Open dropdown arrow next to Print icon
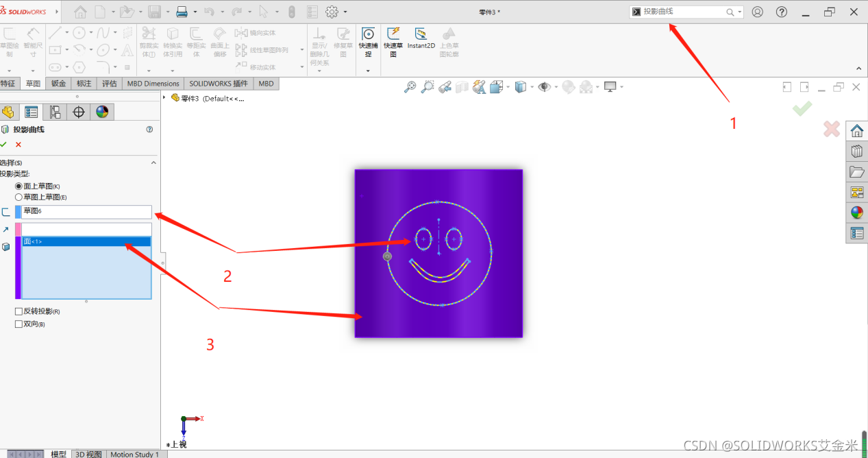The width and height of the screenshot is (868, 458). pyautogui.click(x=195, y=12)
